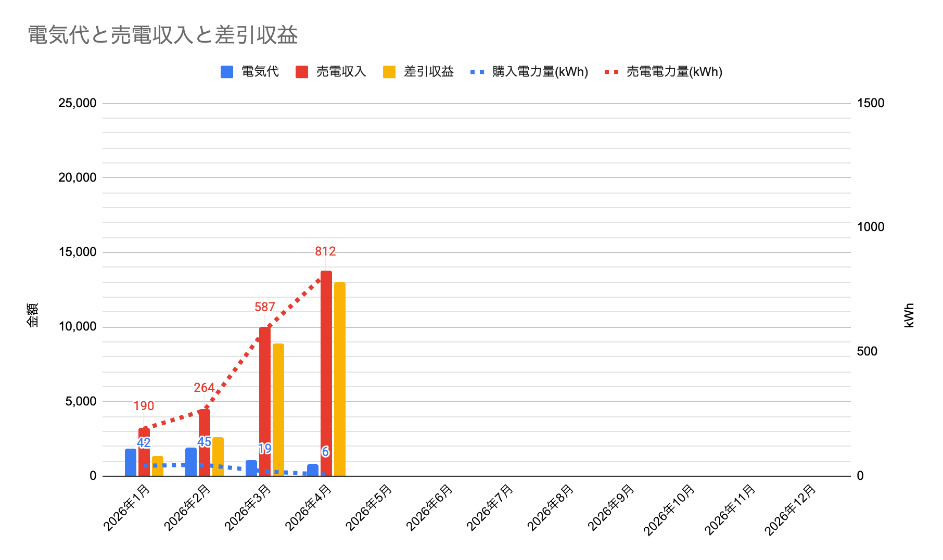Click the yellow 差引収益 bar for 2026年4月
The height and width of the screenshot is (560, 943).
coord(340,379)
